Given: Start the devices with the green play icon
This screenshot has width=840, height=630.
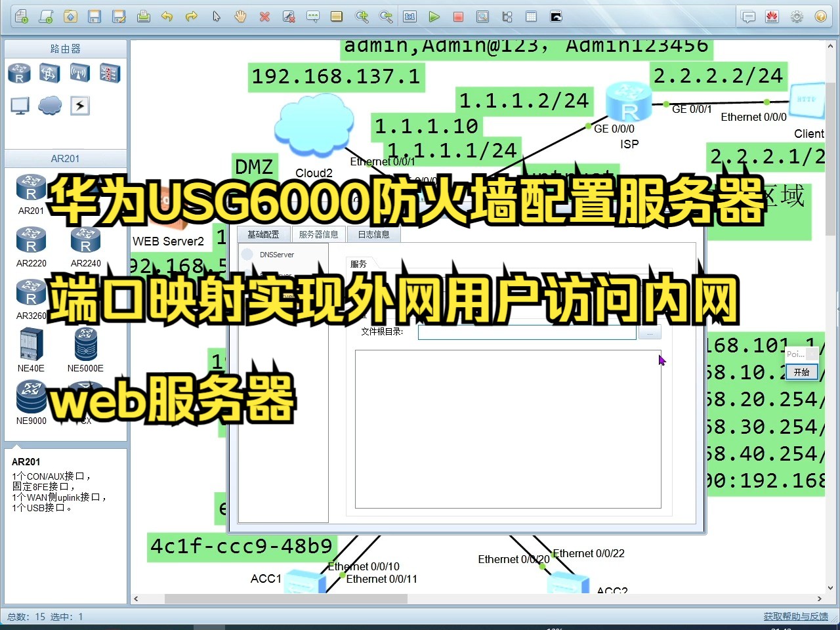Looking at the screenshot, I should click(434, 16).
